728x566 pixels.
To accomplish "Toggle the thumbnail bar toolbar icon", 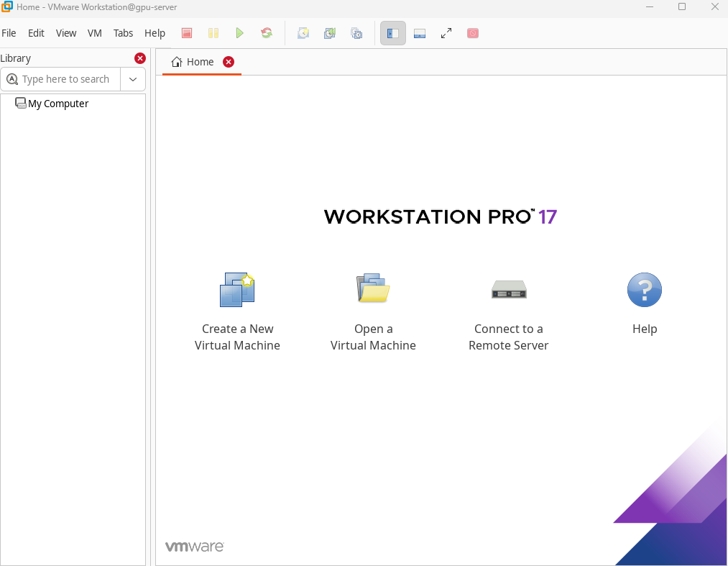I will (x=420, y=33).
